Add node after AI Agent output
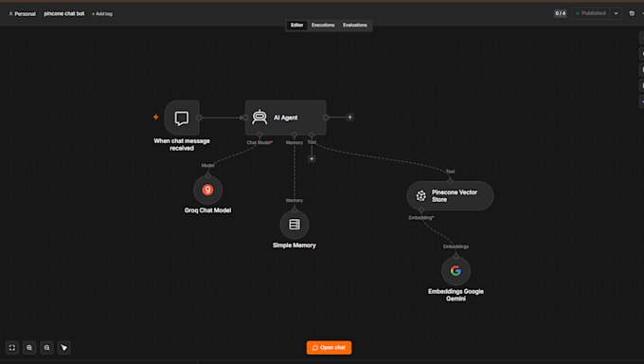The image size is (644, 364). click(x=349, y=118)
